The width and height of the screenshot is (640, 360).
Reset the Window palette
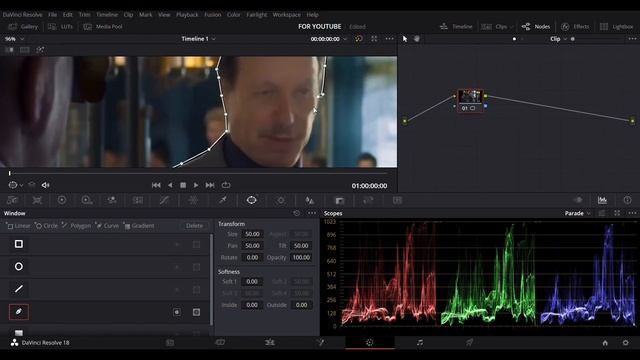pos(297,213)
